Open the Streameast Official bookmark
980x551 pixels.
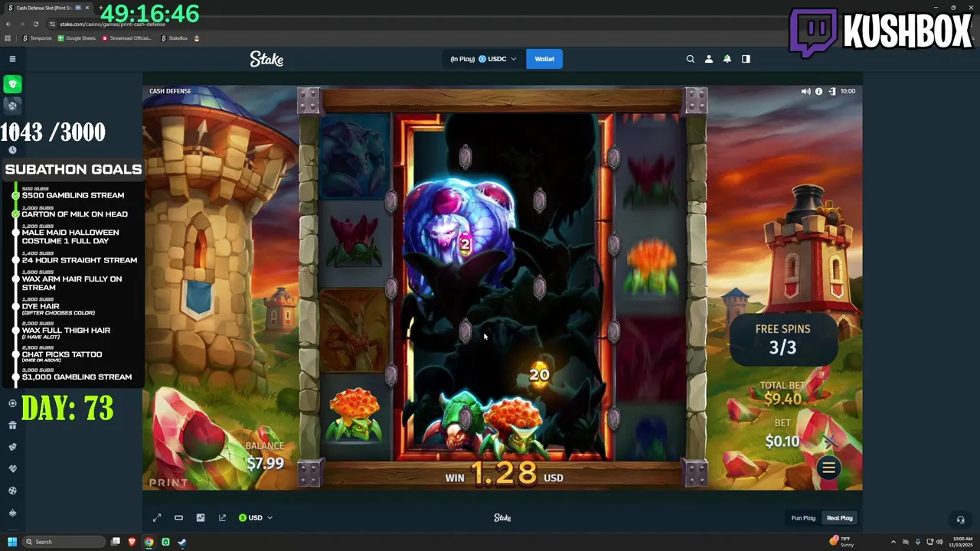pos(126,38)
